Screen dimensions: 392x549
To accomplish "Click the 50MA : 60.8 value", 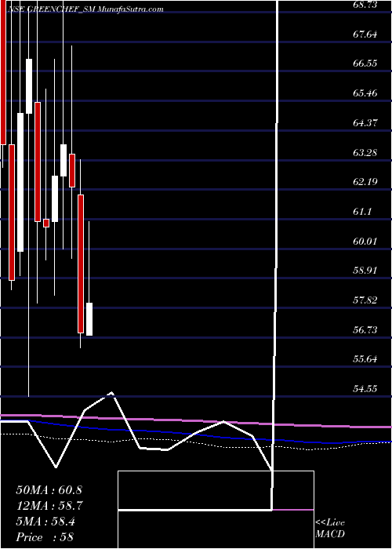I will tap(49, 490).
